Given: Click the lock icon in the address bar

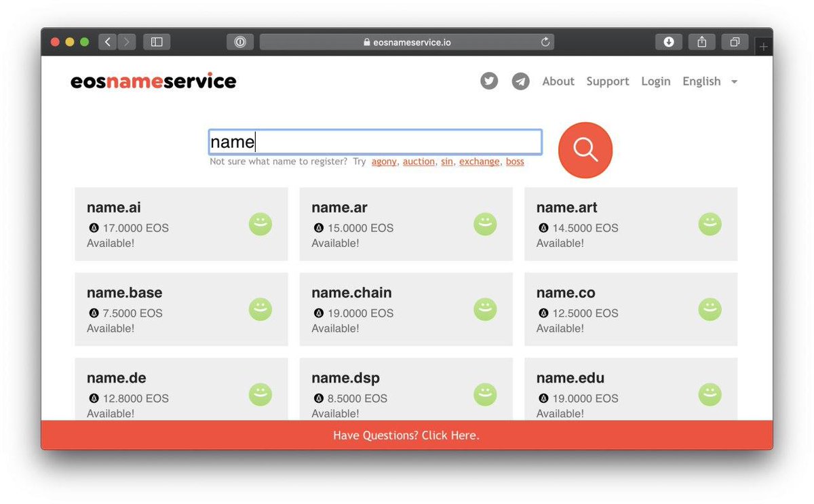Looking at the screenshot, I should pos(367,42).
